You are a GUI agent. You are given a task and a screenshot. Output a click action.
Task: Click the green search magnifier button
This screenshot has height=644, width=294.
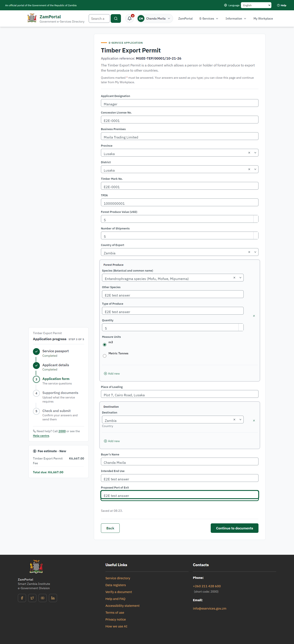point(116,18)
